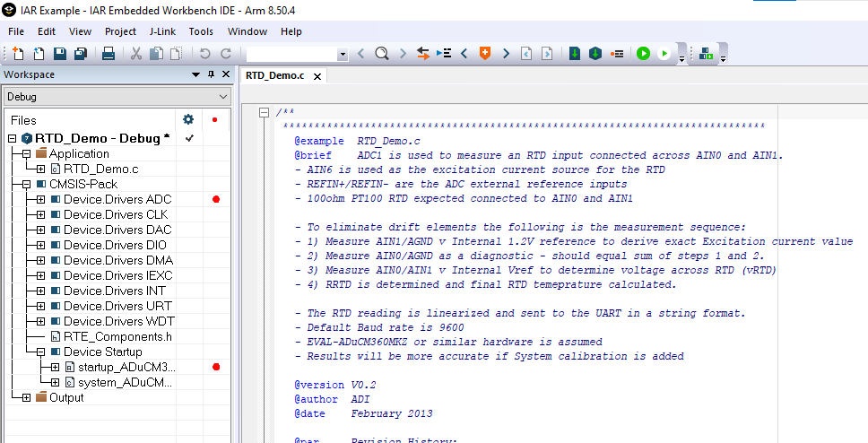Select the RTD_Demo.c editor tab
Screen dimensions: 868x443
(x=275, y=76)
